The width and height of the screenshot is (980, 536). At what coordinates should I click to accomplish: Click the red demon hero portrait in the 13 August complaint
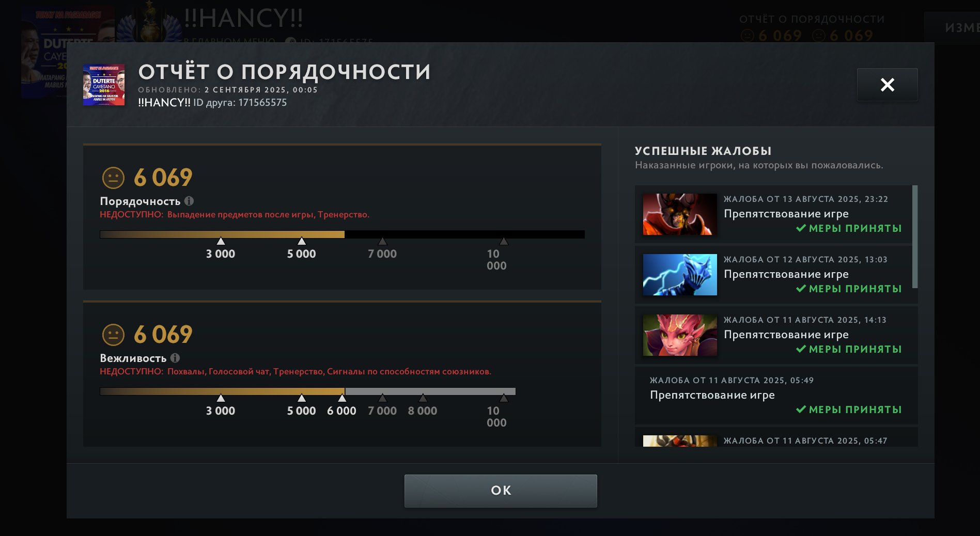680,214
